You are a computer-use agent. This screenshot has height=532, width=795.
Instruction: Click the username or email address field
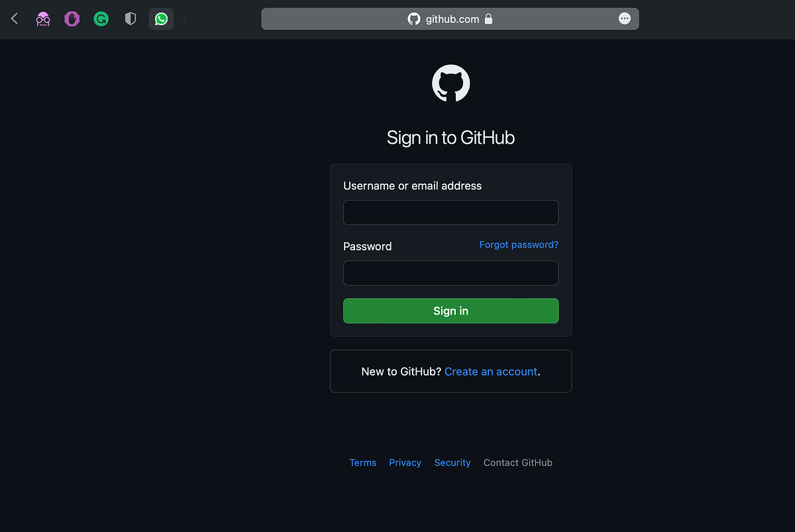click(x=450, y=212)
